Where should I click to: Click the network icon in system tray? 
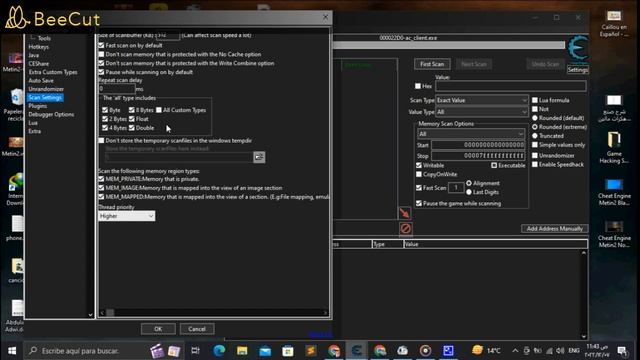[x=549, y=351]
